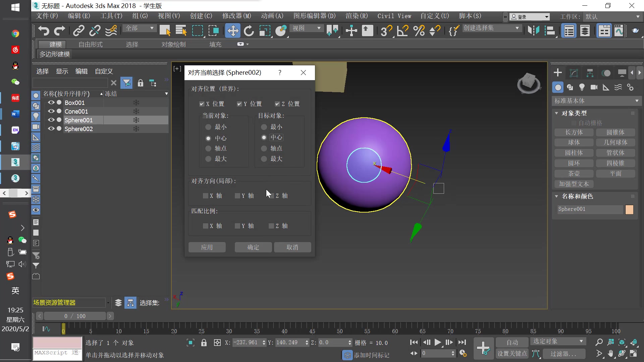Click the 应用 button in align dialog
This screenshot has width=644, height=362.
coord(207,247)
